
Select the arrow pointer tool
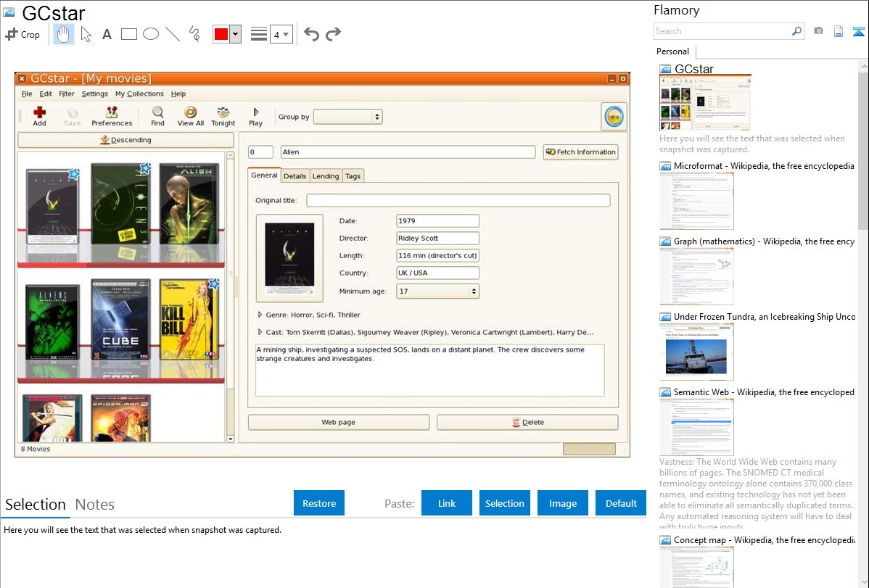click(x=86, y=34)
